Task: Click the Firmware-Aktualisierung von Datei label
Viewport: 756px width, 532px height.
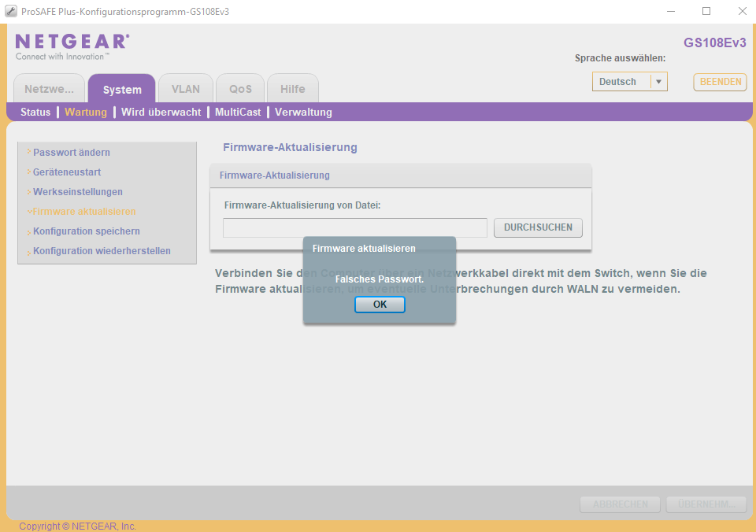Action: tap(302, 205)
